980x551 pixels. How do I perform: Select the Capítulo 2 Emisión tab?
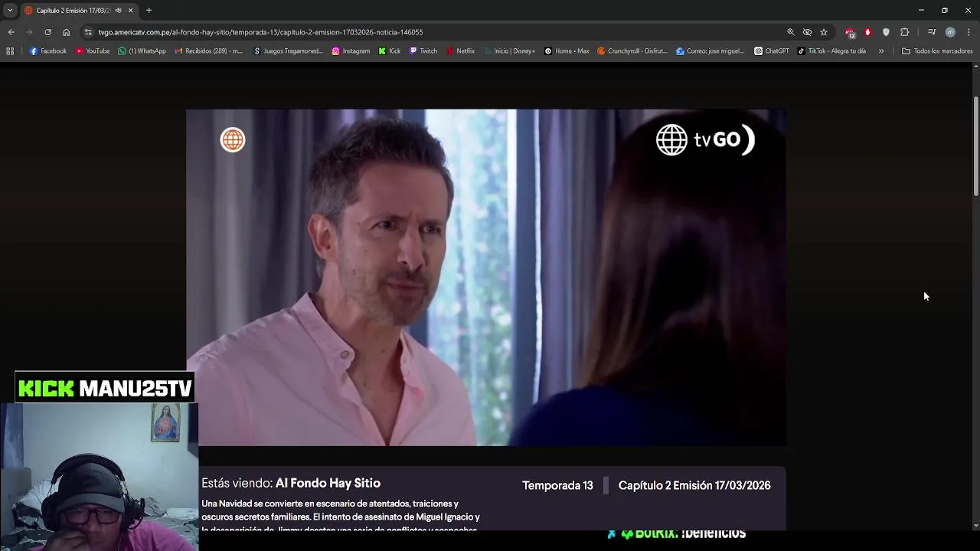73,11
